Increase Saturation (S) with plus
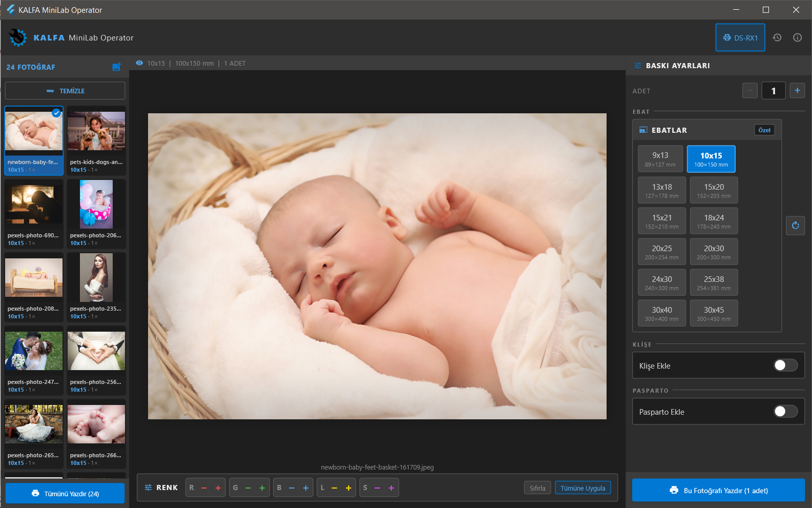 [391, 488]
